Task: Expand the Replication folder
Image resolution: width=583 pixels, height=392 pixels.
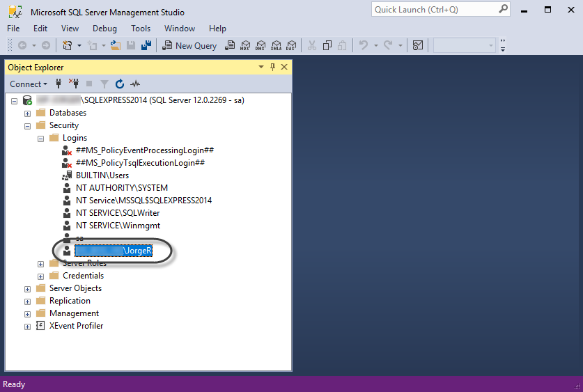Action: 28,301
